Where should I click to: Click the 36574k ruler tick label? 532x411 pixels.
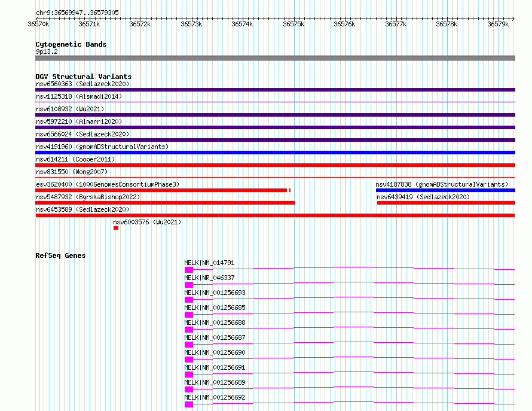242,24
